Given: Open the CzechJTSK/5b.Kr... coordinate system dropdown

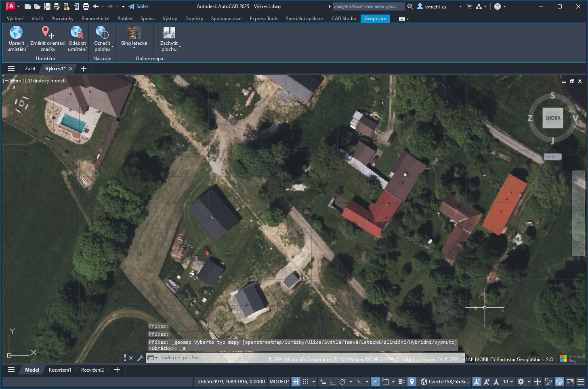Looking at the screenshot, I should [445, 382].
